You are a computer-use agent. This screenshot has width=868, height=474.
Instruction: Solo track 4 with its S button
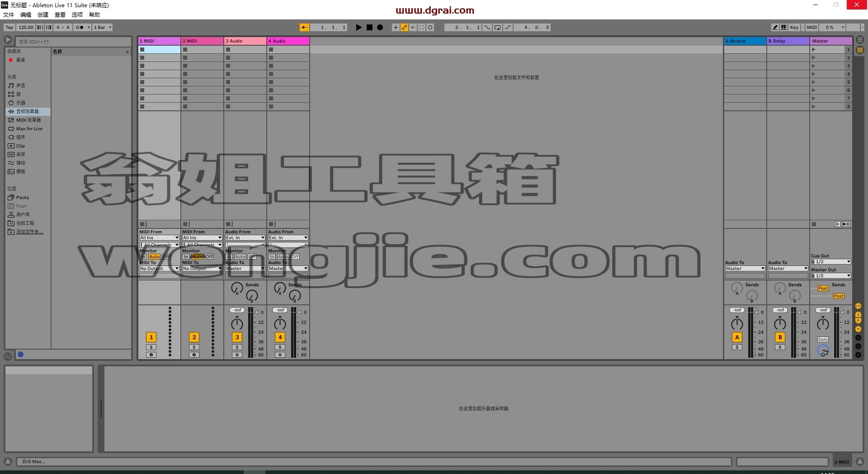coord(280,347)
